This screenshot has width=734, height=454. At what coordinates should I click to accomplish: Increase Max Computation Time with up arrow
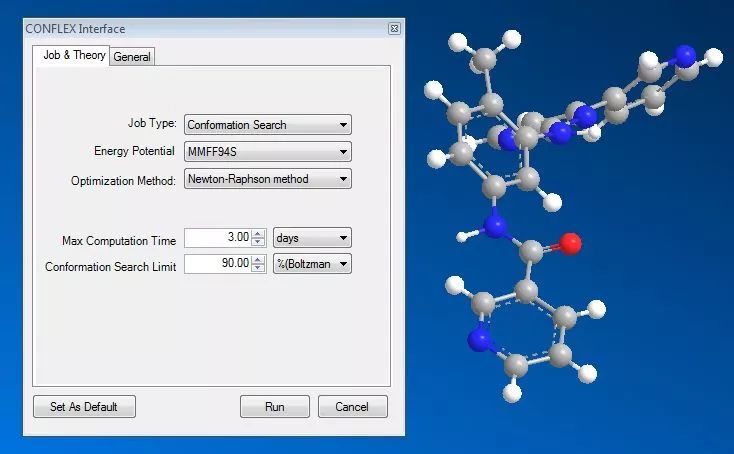(258, 233)
